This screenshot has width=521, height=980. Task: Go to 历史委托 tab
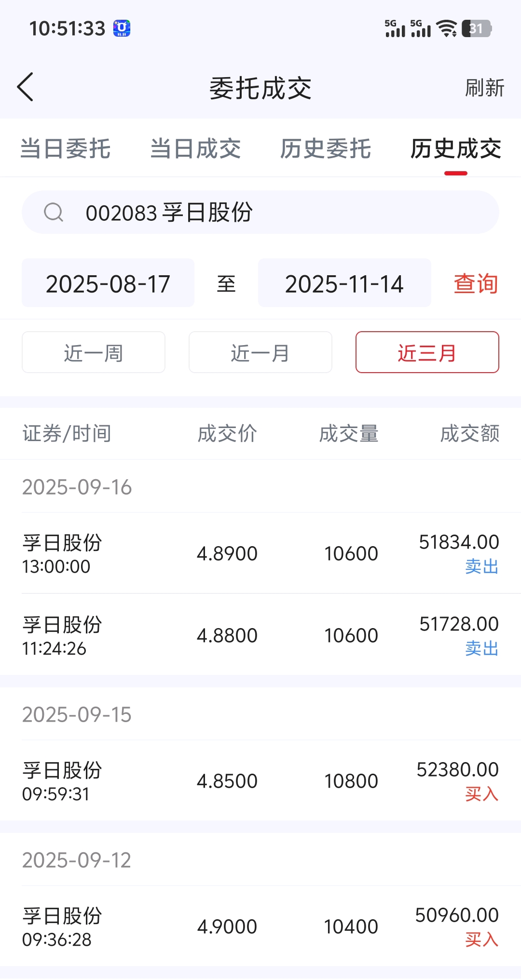(x=326, y=148)
